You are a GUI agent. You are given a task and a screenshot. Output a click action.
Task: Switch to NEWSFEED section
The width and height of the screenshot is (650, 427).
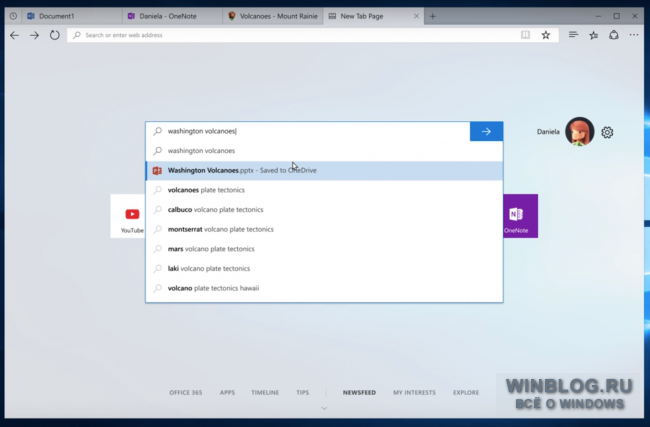tap(359, 392)
